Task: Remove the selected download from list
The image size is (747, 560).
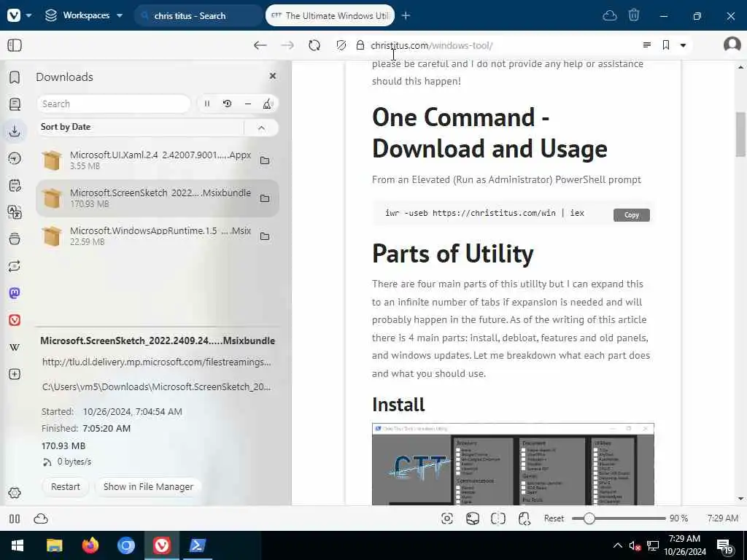Action: pos(248,104)
